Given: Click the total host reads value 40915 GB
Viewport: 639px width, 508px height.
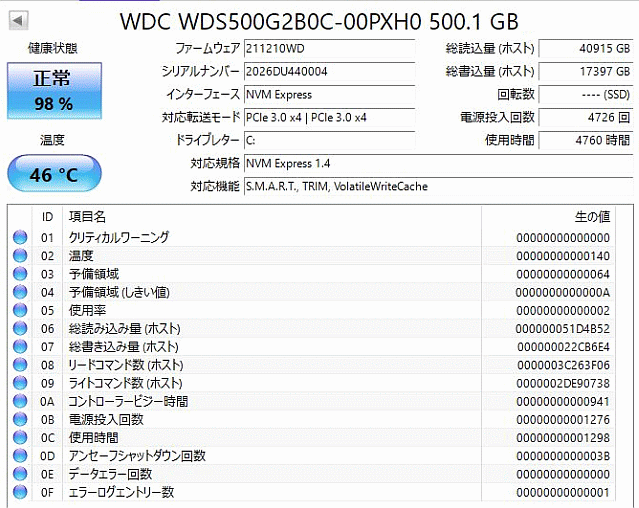Looking at the screenshot, I should click(586, 49).
